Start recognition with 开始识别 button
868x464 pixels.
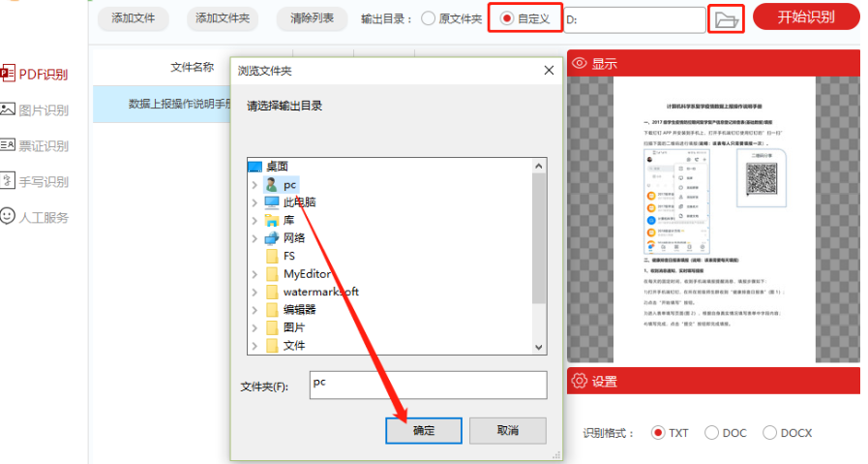(805, 17)
